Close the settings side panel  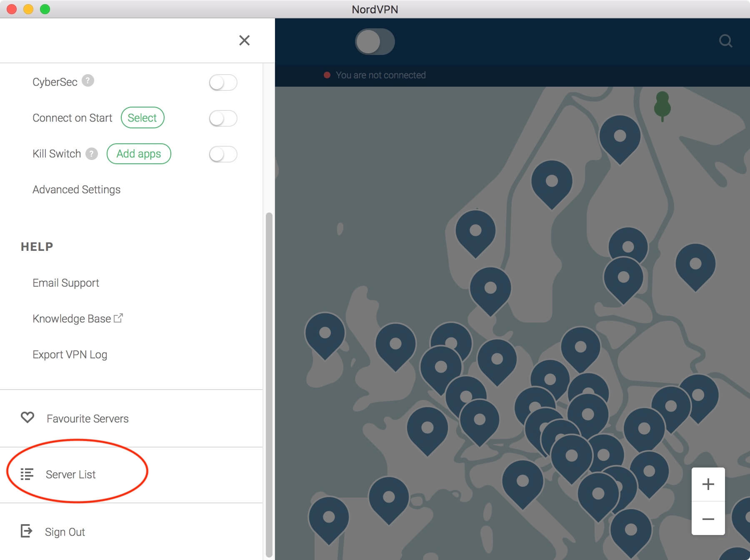tap(245, 40)
